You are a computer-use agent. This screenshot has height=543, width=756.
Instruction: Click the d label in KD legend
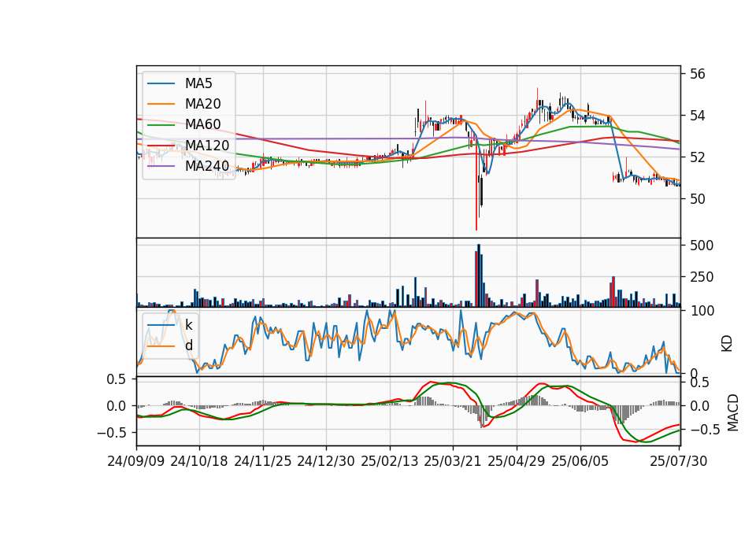[188, 345]
